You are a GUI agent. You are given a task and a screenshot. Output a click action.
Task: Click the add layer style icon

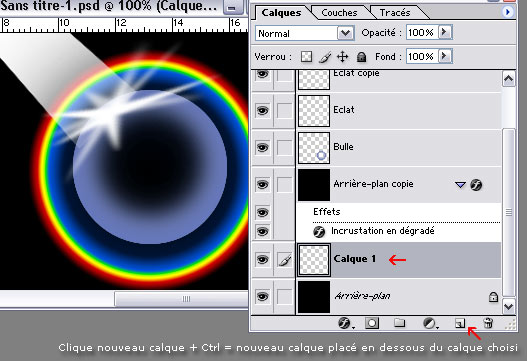344,323
